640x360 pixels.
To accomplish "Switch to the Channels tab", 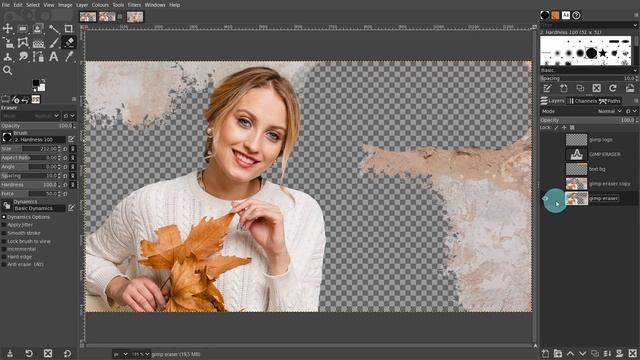I will (x=583, y=101).
